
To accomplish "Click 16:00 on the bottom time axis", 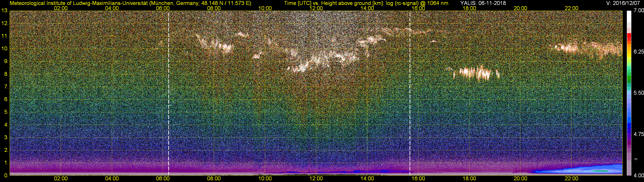I will [418, 179].
